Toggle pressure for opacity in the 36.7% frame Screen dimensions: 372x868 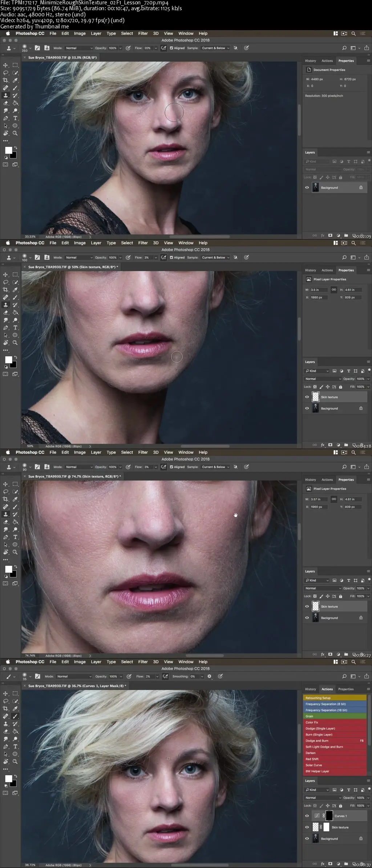129,676
